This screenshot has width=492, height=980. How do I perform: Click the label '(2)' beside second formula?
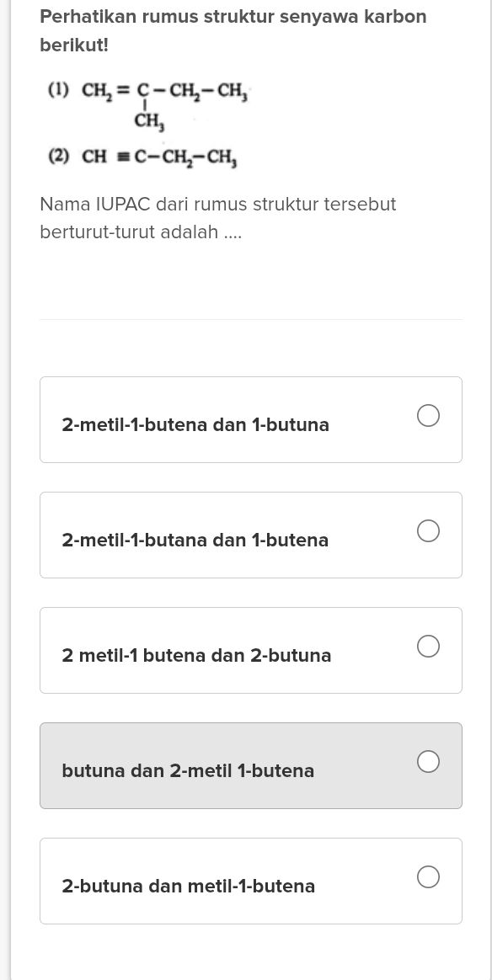coord(58,157)
